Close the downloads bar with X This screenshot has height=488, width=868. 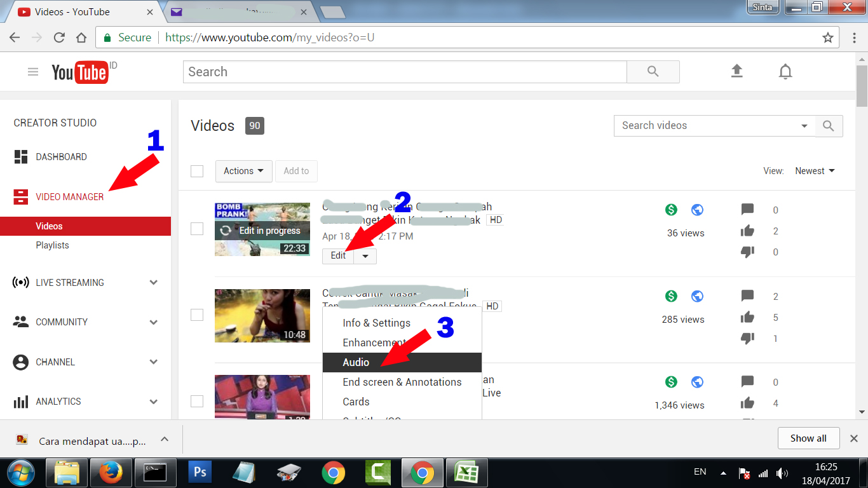pyautogui.click(x=854, y=438)
